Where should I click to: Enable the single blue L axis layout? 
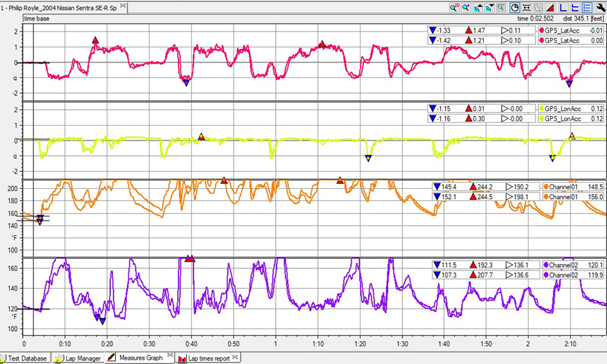[x=563, y=8]
